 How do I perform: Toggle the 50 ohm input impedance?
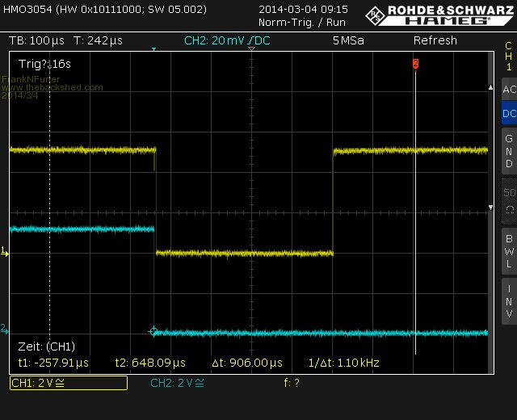[x=508, y=200]
